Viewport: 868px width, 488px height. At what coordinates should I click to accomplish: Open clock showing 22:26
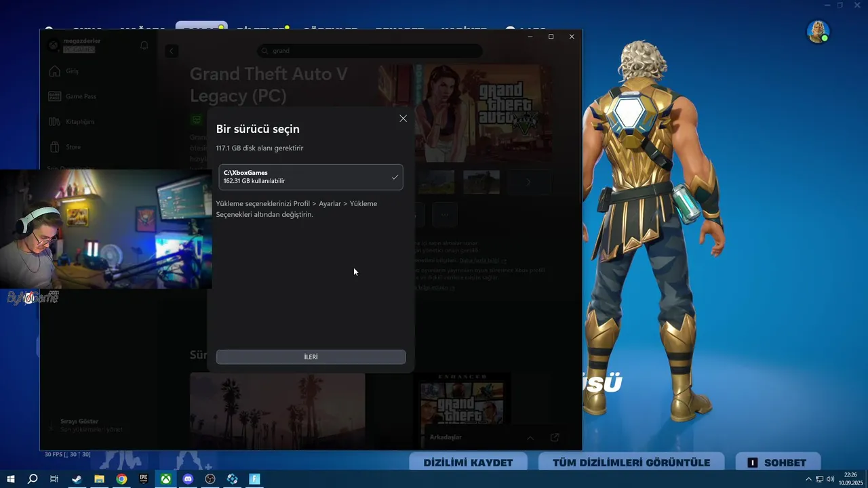(x=850, y=479)
